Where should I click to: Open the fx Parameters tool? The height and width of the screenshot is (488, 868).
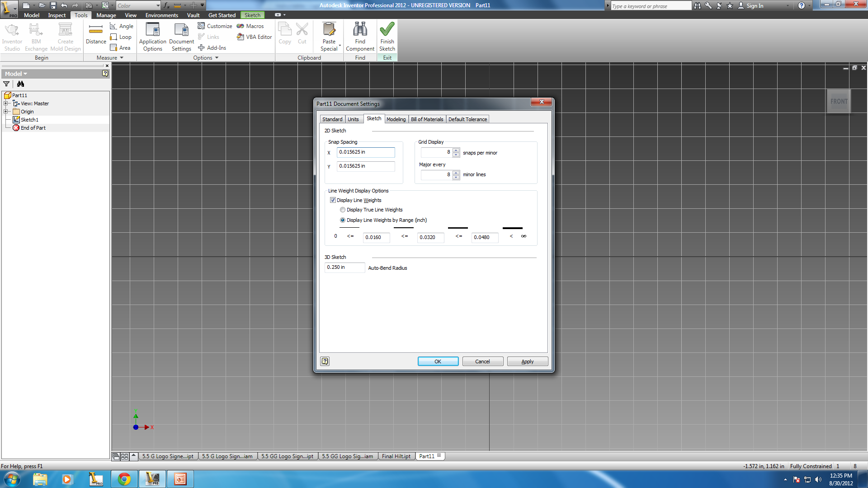[x=166, y=5]
